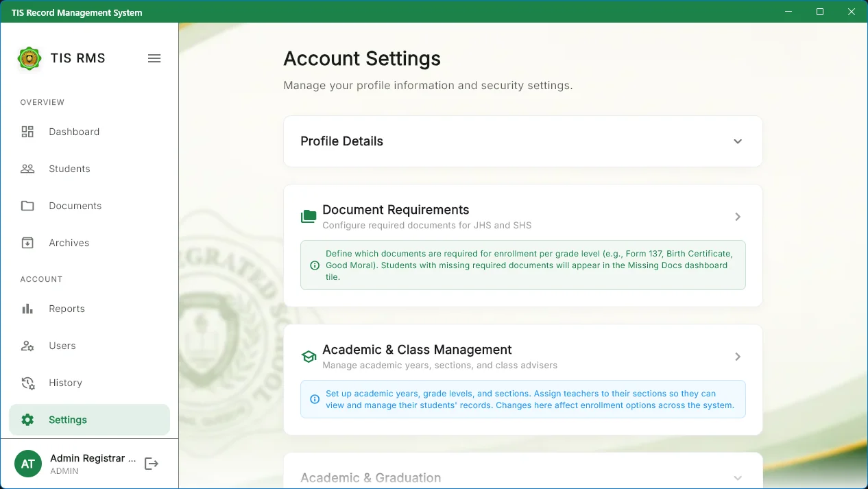Screen dimensions: 868x489
Task: Click the Dashboard grid icon
Action: click(27, 132)
